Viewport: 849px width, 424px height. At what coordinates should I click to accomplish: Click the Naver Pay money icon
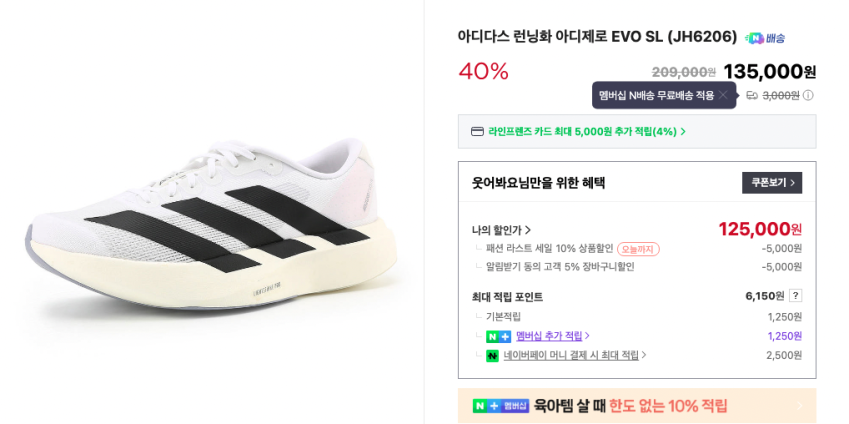(x=492, y=355)
